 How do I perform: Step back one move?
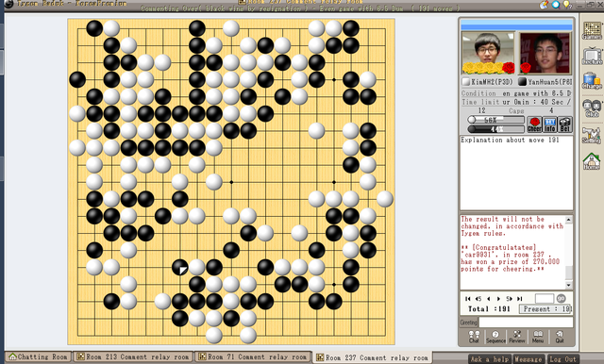(489, 299)
